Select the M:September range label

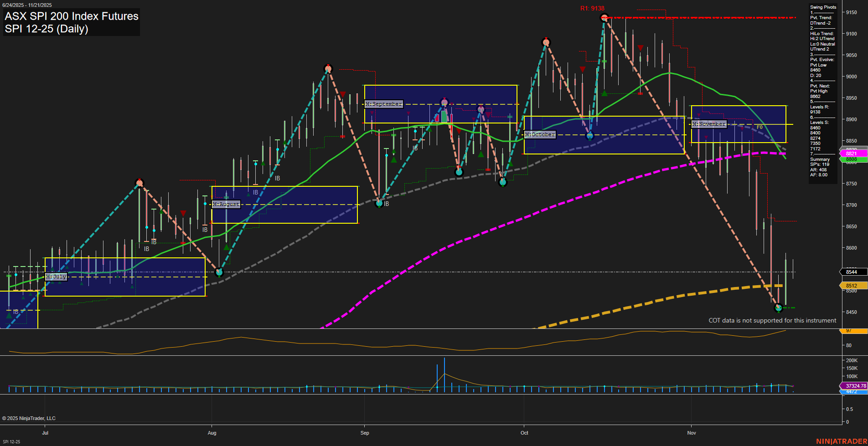pyautogui.click(x=383, y=104)
